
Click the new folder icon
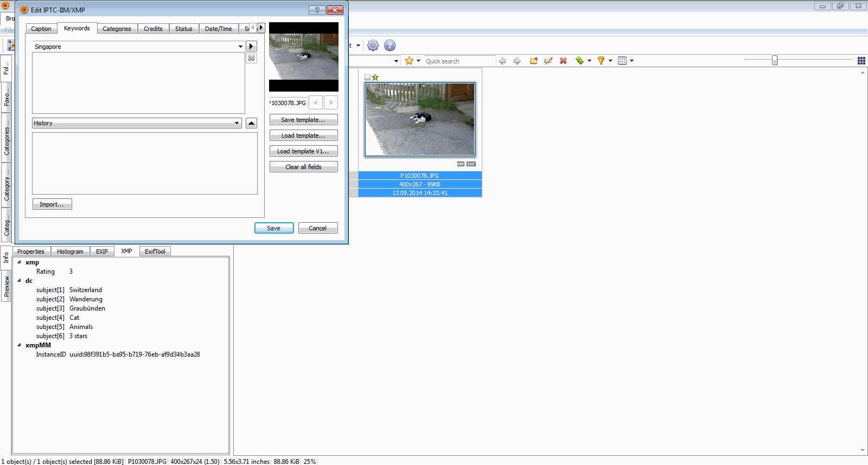point(534,61)
